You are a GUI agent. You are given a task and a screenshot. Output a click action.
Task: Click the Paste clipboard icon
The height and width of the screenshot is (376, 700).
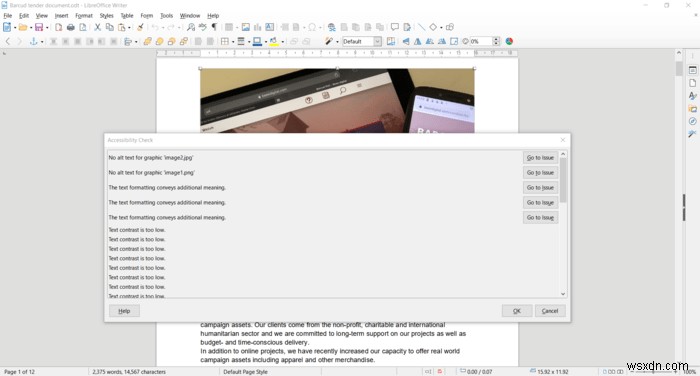click(x=121, y=27)
